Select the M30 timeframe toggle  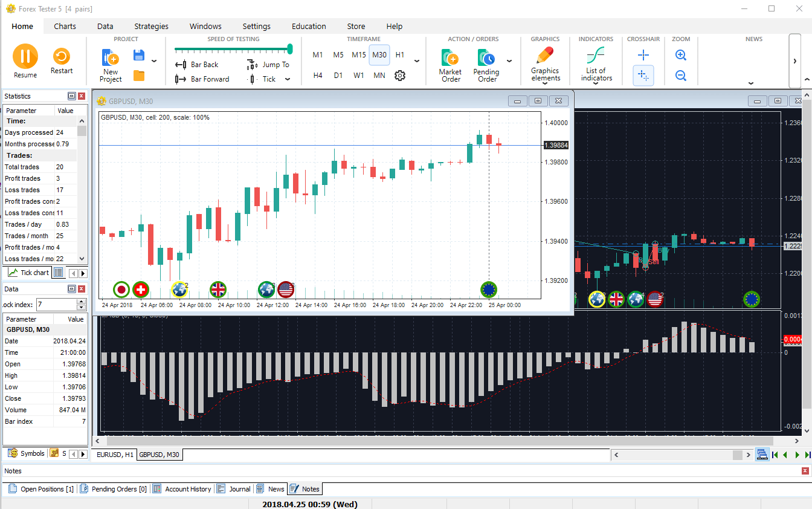coord(379,55)
